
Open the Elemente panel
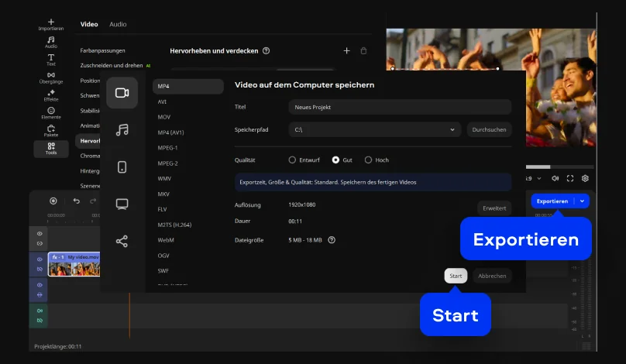pos(50,113)
